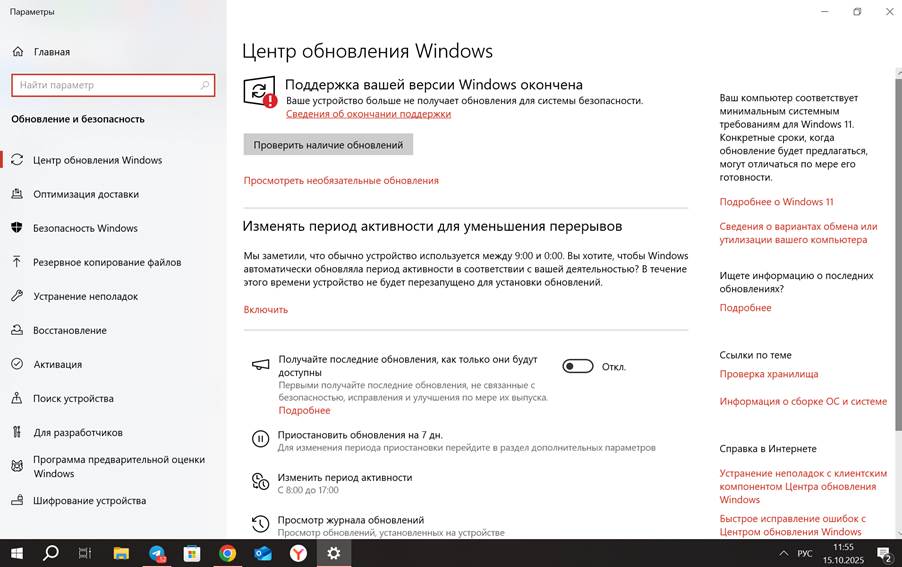Click the Безопасность Windows shield icon
Viewport: 902px width, 567px height.
point(17,228)
